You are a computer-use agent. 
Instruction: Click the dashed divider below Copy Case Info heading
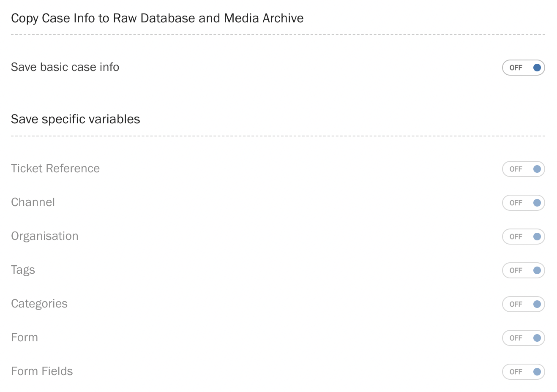tap(278, 35)
